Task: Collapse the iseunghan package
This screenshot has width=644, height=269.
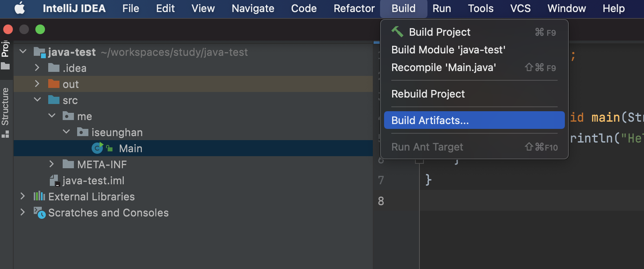Action: (66, 132)
